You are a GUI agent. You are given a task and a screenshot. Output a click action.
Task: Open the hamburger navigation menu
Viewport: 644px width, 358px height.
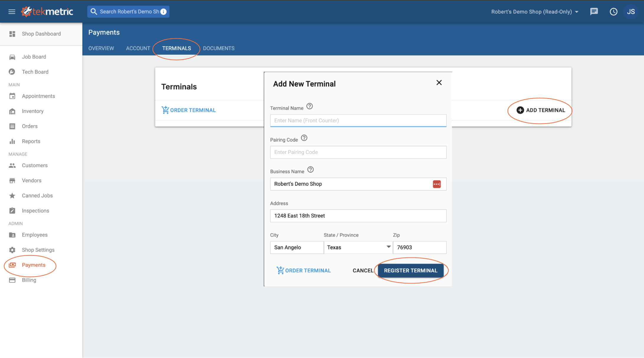point(12,12)
